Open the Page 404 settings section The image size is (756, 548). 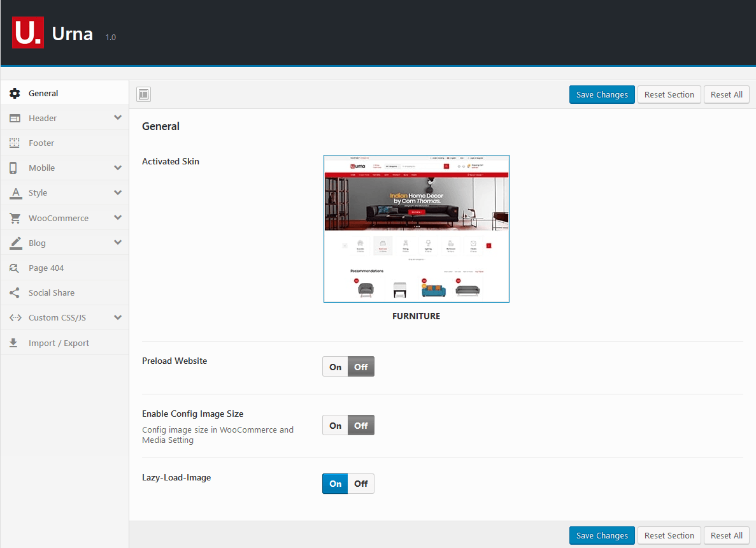tap(64, 268)
